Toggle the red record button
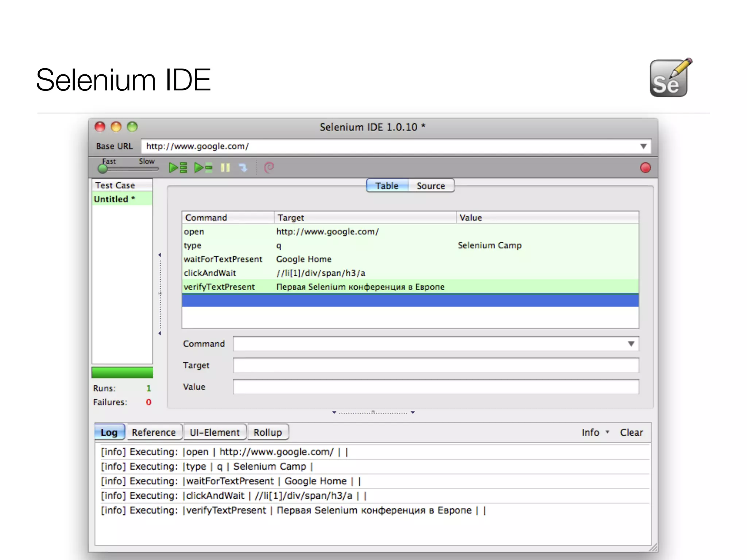747x560 pixels. tap(645, 168)
